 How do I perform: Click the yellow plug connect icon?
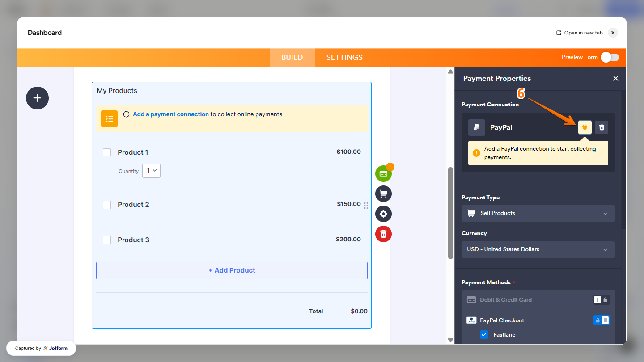coord(585,127)
